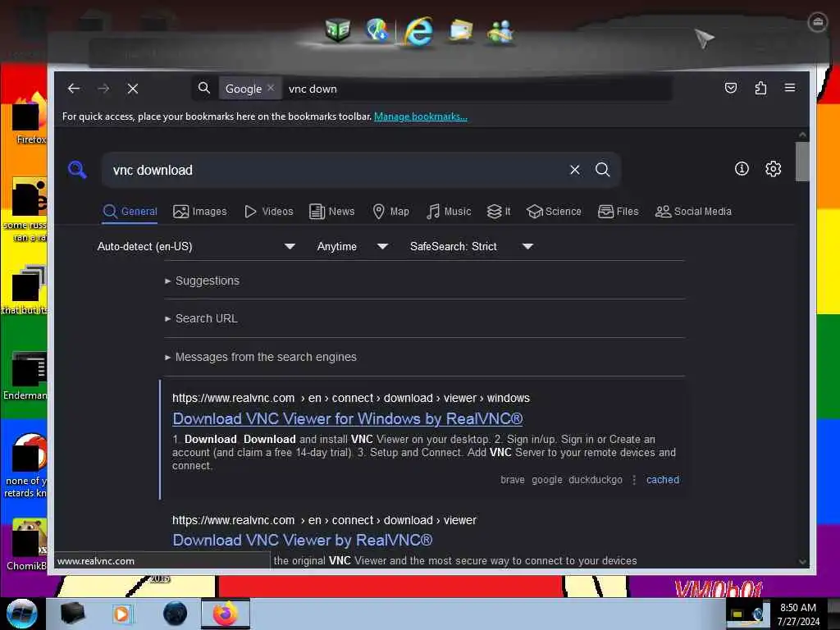Switch to the News tab
Screen dimensions: 840x630
[332, 212]
